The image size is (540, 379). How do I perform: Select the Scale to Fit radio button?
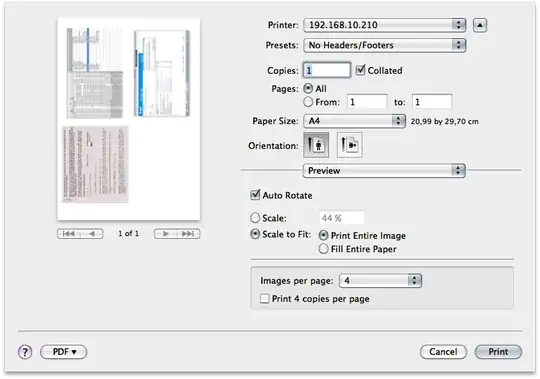pos(255,234)
